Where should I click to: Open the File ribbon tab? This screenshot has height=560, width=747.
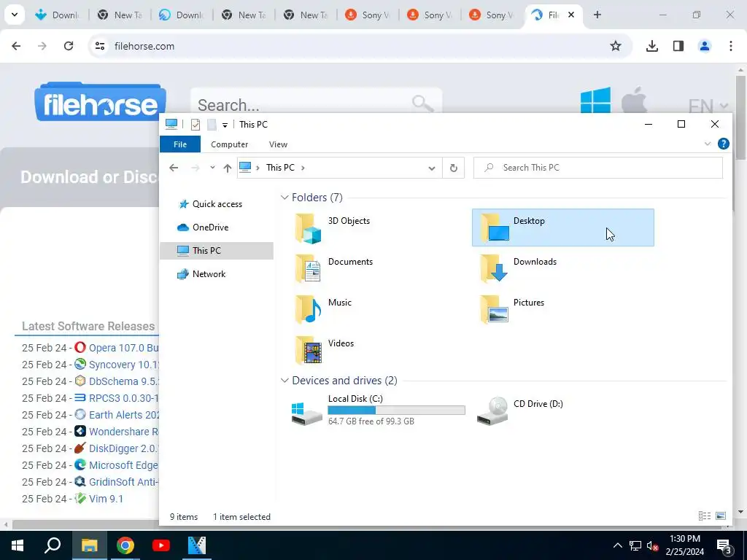click(180, 144)
